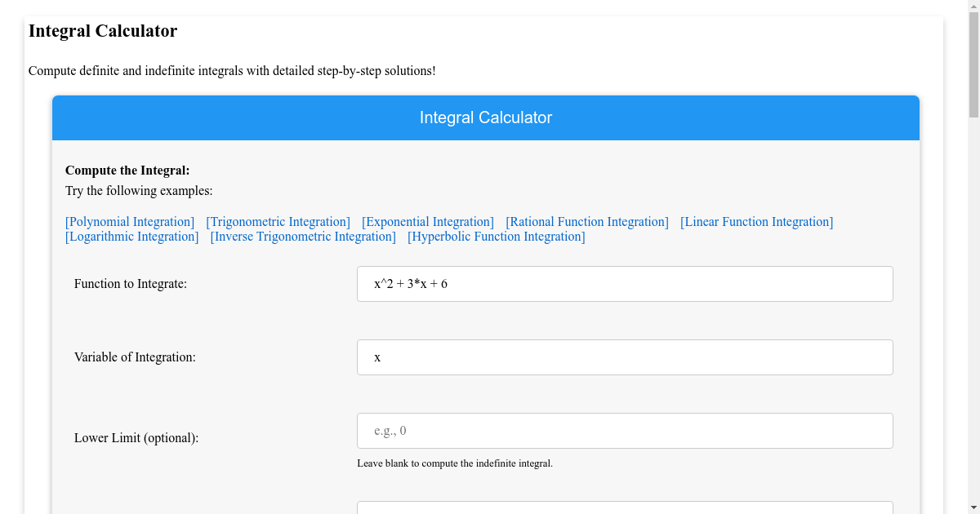The width and height of the screenshot is (980, 514).
Task: Open the Logarithmic Integration example
Action: [x=131, y=236]
